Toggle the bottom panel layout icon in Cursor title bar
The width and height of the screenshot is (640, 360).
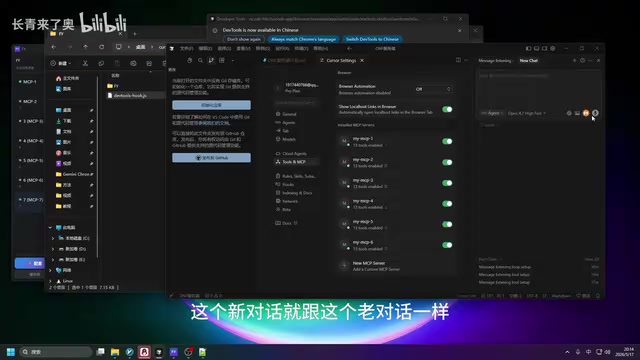(x=536, y=48)
